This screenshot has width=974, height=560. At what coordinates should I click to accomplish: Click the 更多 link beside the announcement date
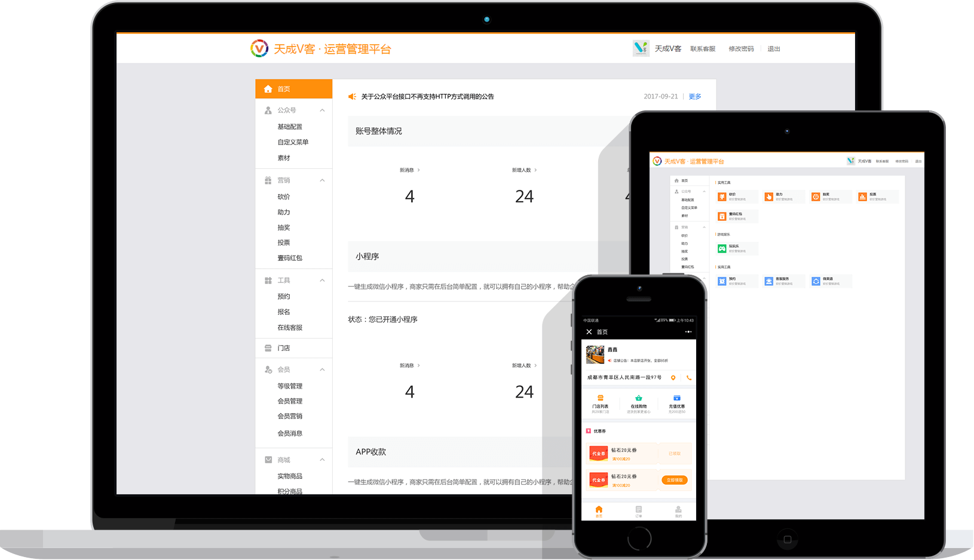695,97
